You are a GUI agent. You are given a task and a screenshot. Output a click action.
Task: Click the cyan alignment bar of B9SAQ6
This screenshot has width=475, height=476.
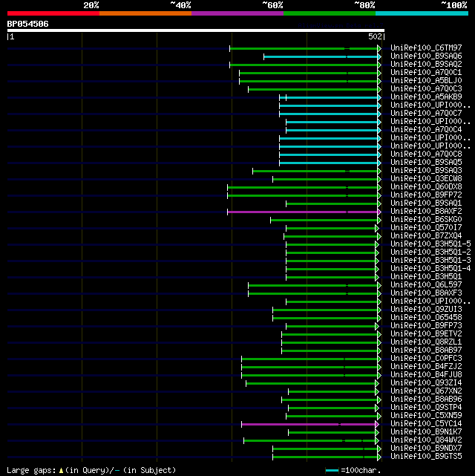click(x=321, y=56)
